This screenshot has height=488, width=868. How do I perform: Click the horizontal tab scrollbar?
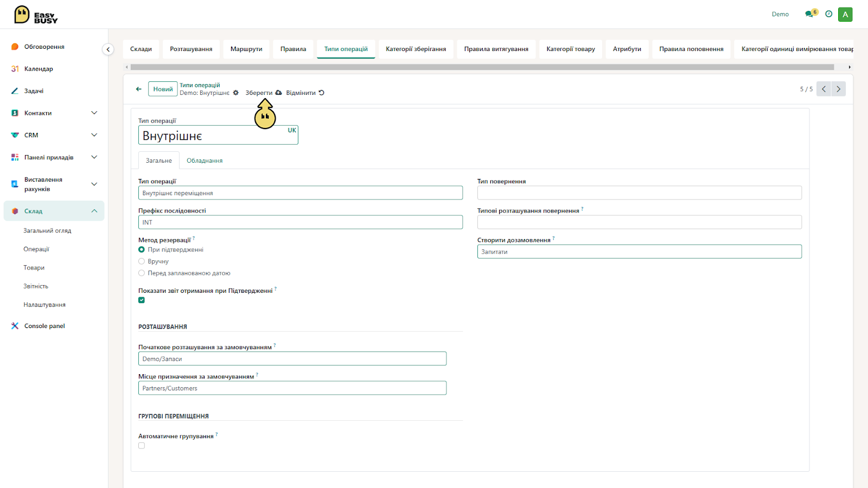point(482,67)
